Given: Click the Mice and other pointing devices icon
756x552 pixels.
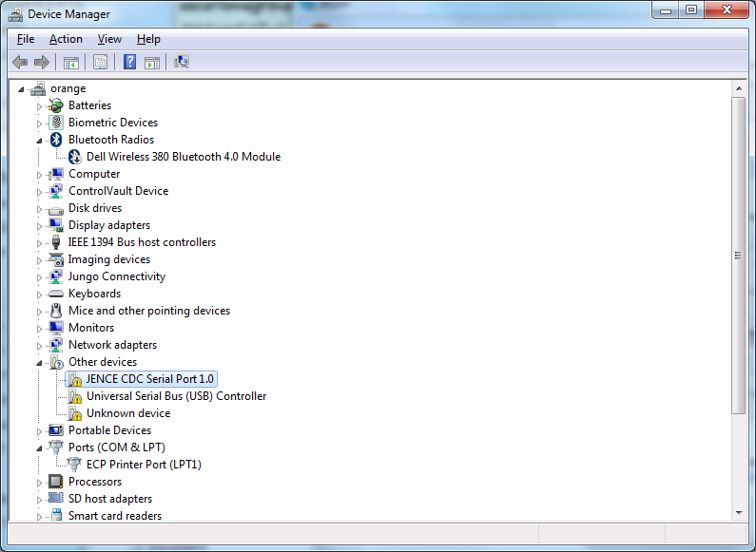Looking at the screenshot, I should 56,311.
